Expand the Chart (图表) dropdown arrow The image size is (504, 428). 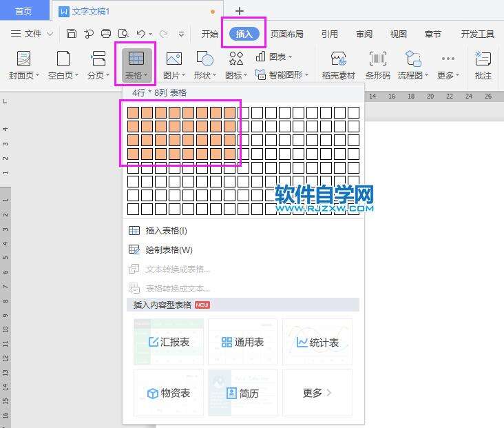tap(291, 57)
